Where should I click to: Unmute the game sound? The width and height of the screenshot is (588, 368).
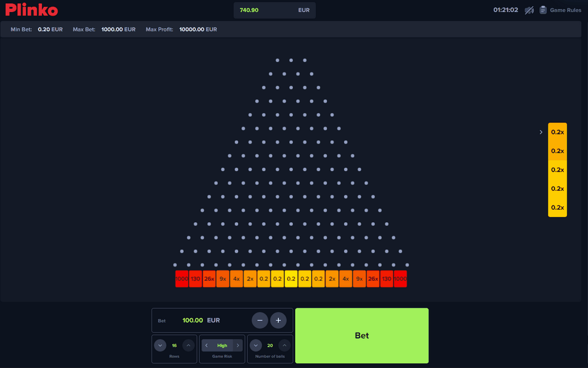tap(528, 9)
